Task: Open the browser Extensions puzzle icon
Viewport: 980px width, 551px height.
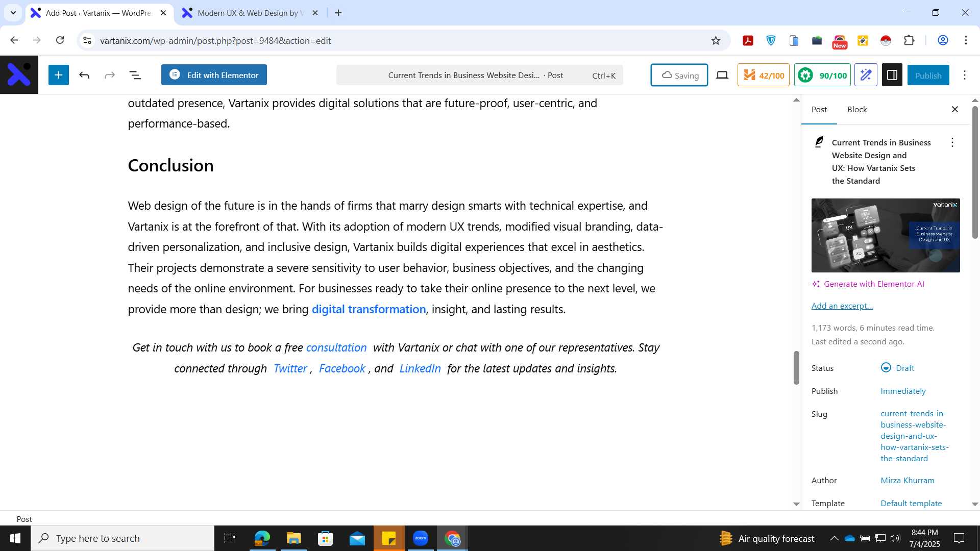Action: coord(909,40)
